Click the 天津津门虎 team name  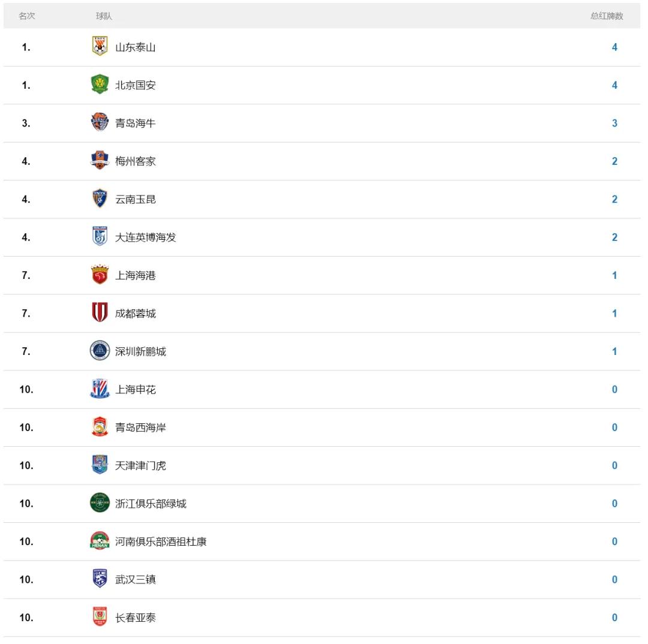click(x=140, y=465)
